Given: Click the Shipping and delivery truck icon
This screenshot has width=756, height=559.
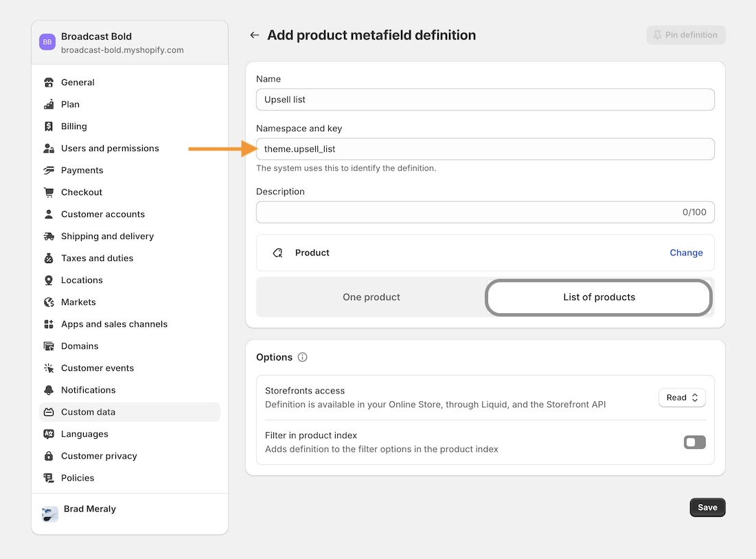Looking at the screenshot, I should 49,236.
